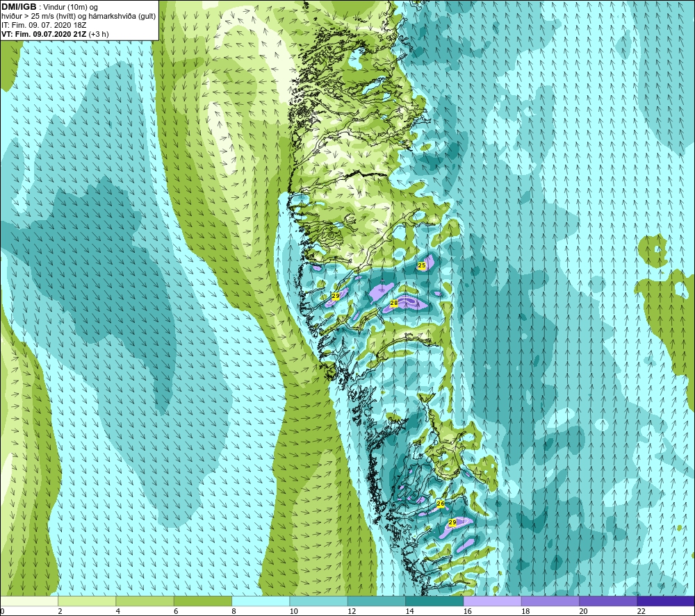Click the '16' value on the colour scale
Screen dimensions: 695x616
point(467,611)
